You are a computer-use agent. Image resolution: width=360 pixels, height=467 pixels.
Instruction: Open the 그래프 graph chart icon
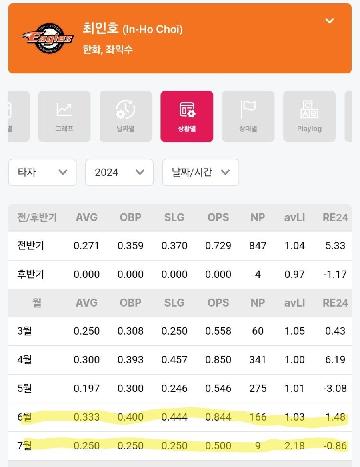pyautogui.click(x=64, y=116)
